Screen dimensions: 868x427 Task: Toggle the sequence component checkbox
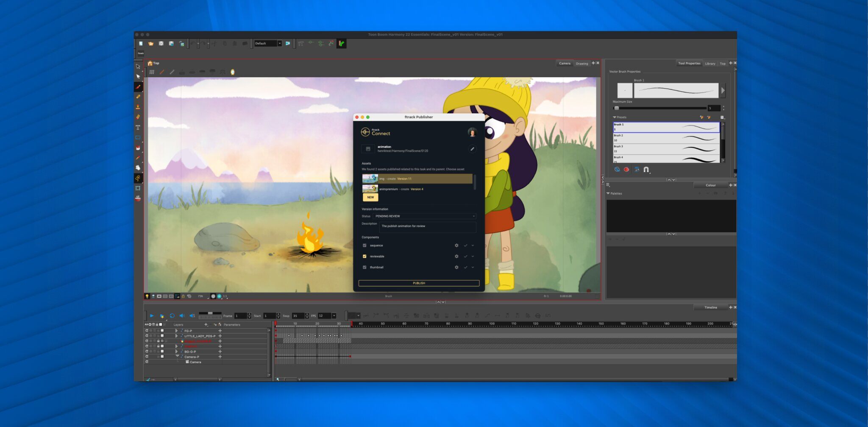pyautogui.click(x=364, y=246)
